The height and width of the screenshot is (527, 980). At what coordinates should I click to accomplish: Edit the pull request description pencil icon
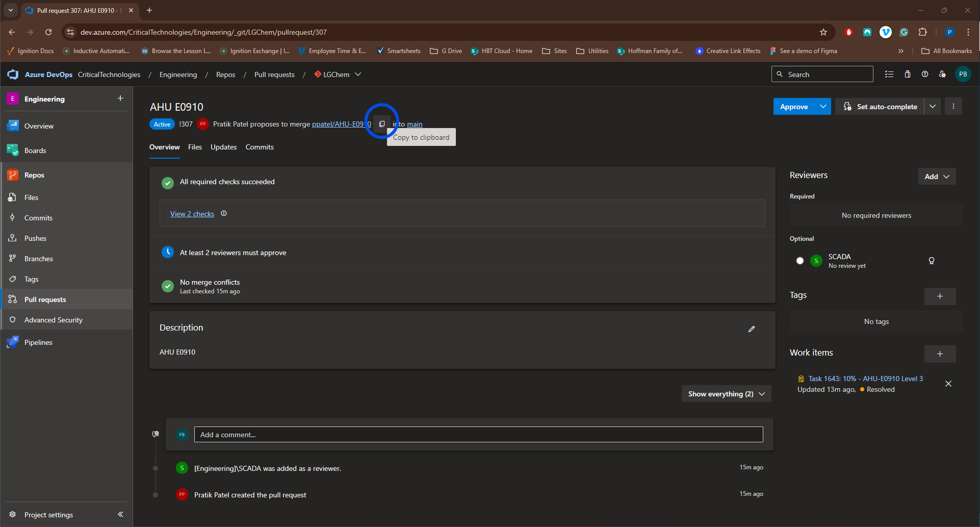[x=751, y=329]
